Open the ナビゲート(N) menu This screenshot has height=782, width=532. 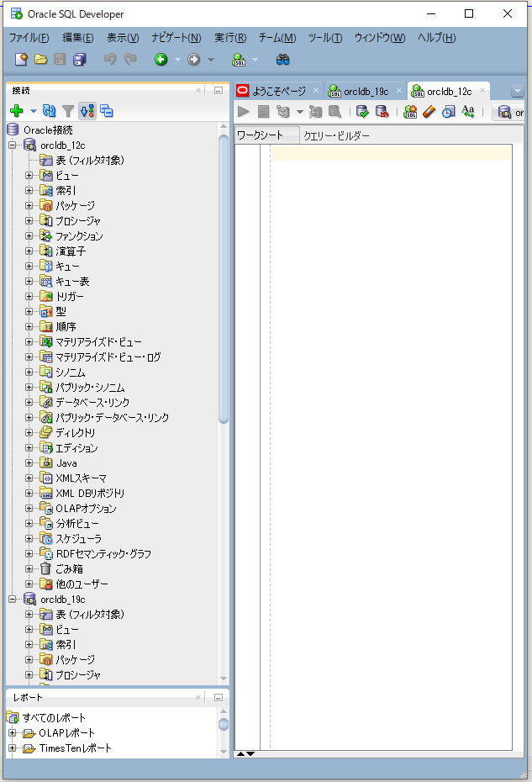176,38
